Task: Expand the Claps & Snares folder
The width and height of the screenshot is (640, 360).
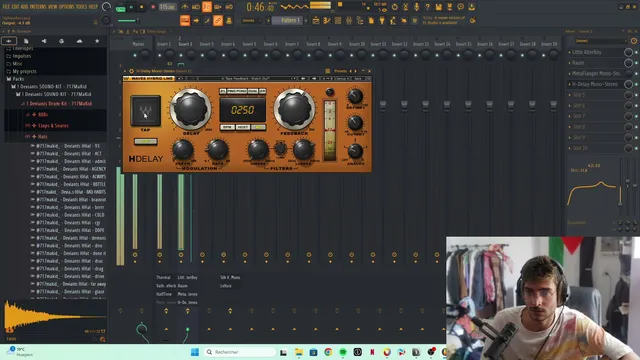Action: pos(53,126)
